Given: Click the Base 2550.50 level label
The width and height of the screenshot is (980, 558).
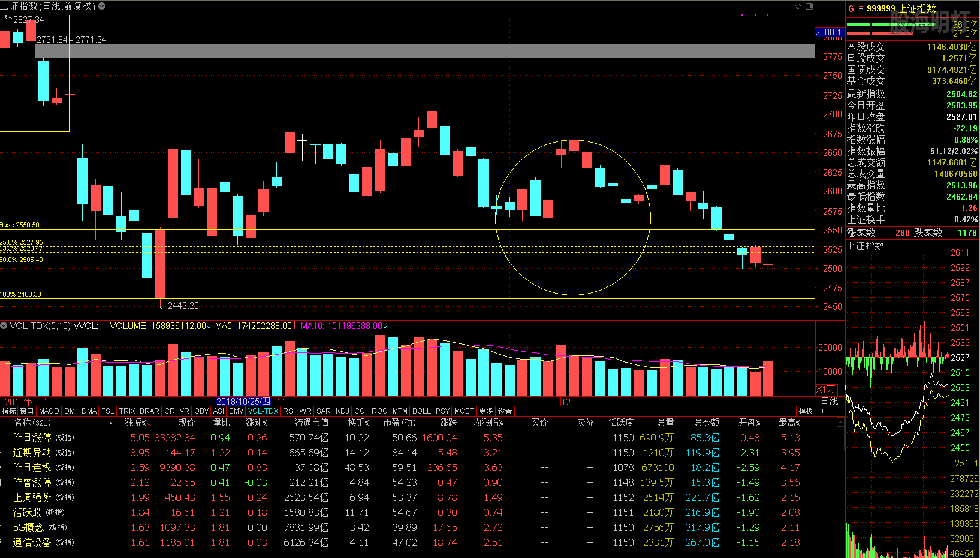Looking at the screenshot, I should pos(20,225).
